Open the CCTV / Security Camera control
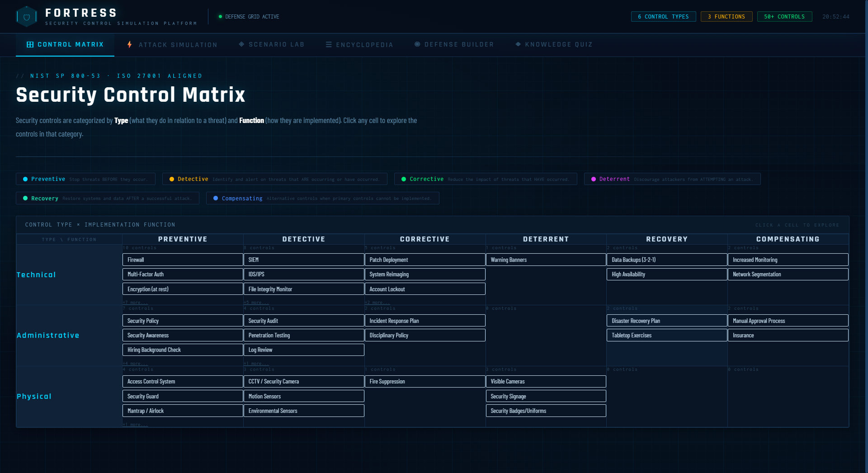The height and width of the screenshot is (473, 868). click(303, 382)
